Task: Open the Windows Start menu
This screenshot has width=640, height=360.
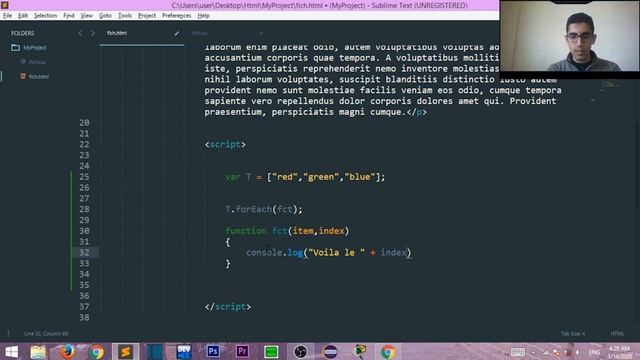Action: point(12,351)
